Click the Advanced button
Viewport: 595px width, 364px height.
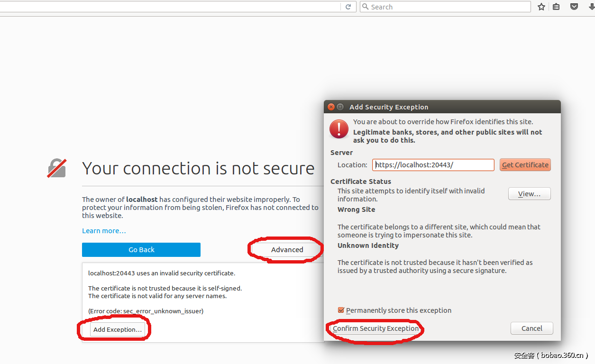[287, 250]
